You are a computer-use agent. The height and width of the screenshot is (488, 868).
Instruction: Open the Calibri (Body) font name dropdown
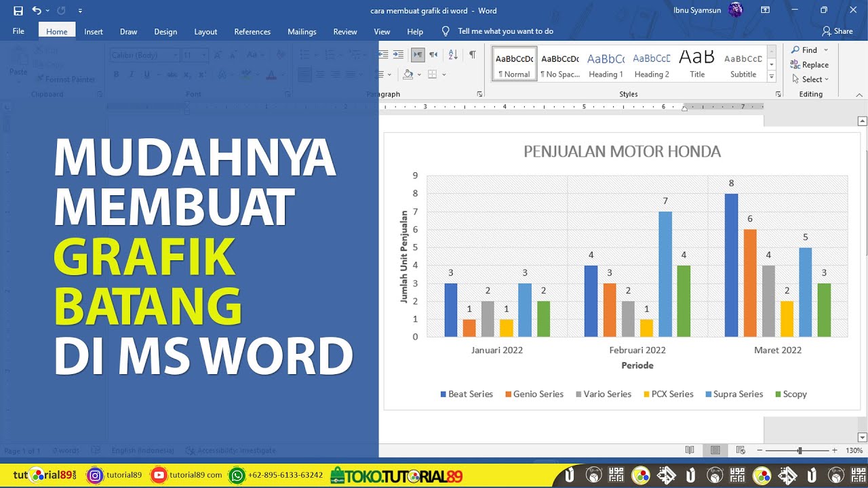[x=175, y=56]
